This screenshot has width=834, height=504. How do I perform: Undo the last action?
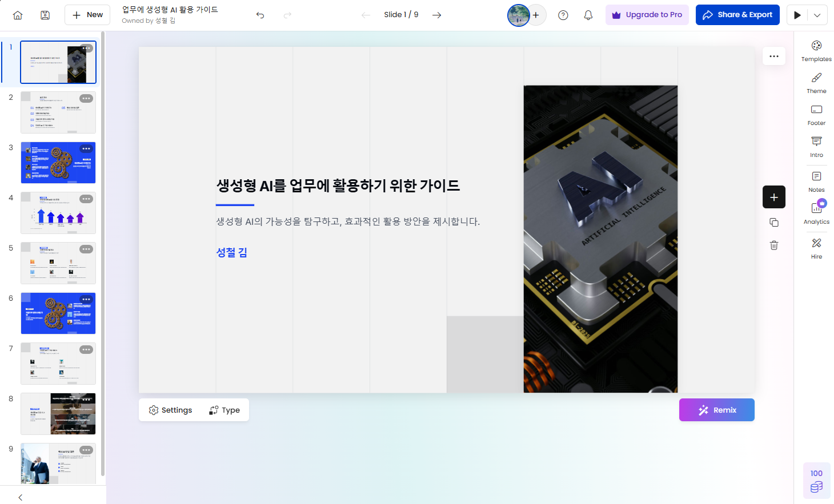[260, 15]
